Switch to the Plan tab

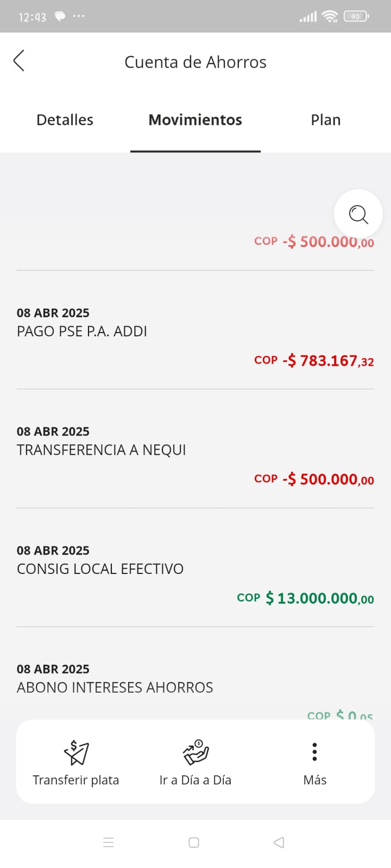(326, 120)
